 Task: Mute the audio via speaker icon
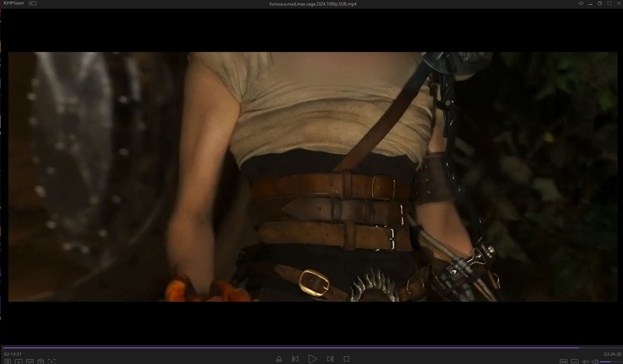(x=595, y=362)
